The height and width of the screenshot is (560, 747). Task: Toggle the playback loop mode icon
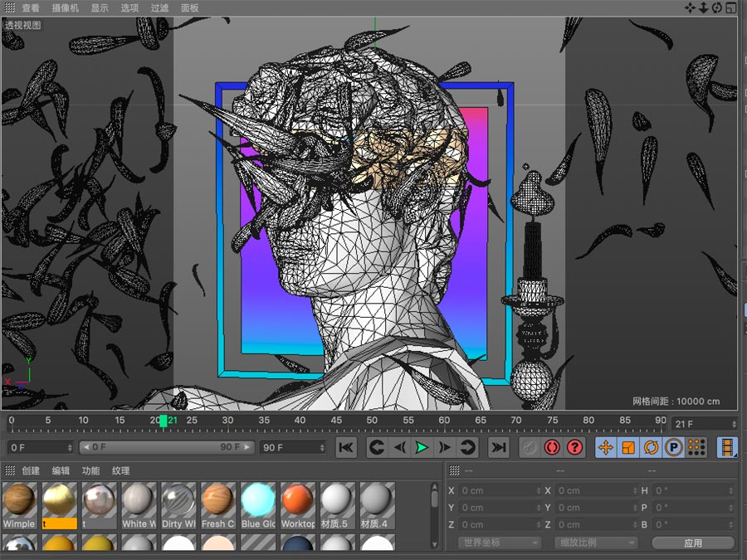click(x=469, y=448)
